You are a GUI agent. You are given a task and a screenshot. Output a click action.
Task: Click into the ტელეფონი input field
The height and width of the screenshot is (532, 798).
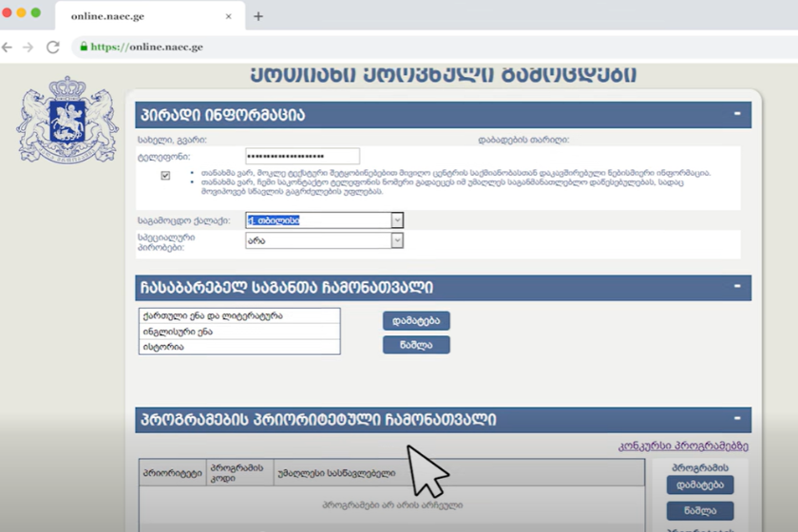302,156
